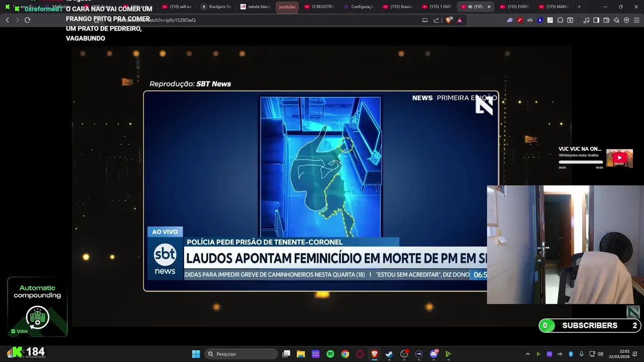Open the Brave Shields lion icon

pos(449,20)
